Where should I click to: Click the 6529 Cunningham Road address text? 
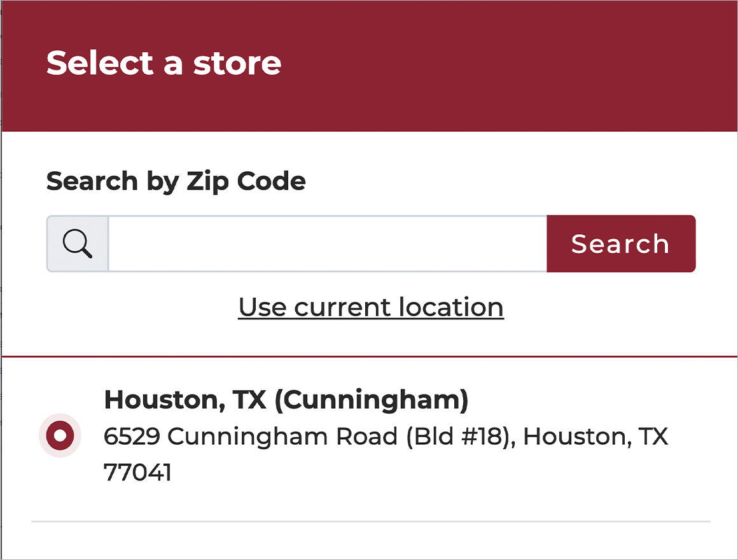pyautogui.click(x=386, y=437)
